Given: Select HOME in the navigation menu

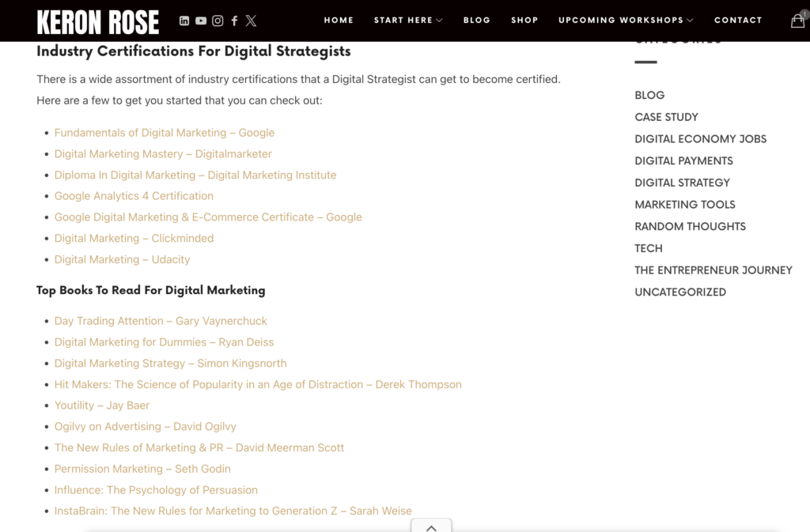Looking at the screenshot, I should tap(339, 21).
